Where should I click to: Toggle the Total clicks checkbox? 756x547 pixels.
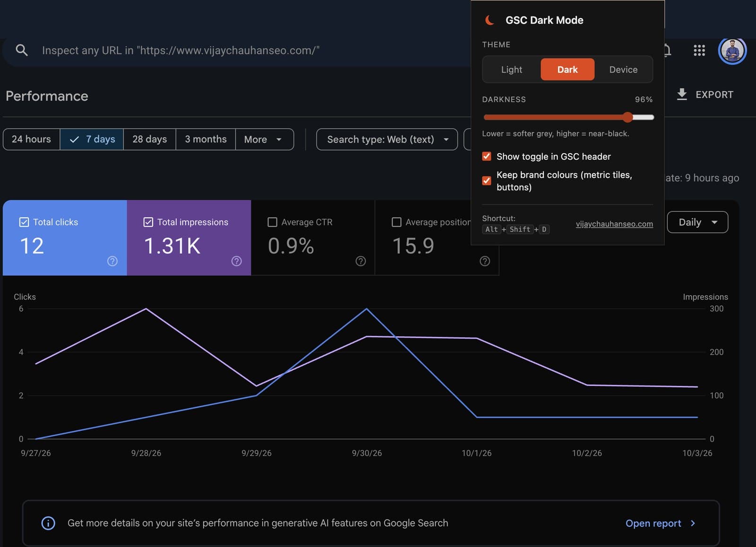pyautogui.click(x=24, y=222)
